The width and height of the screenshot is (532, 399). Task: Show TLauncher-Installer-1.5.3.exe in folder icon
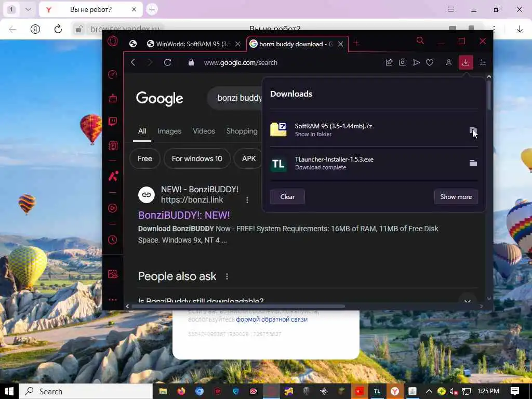point(473,163)
